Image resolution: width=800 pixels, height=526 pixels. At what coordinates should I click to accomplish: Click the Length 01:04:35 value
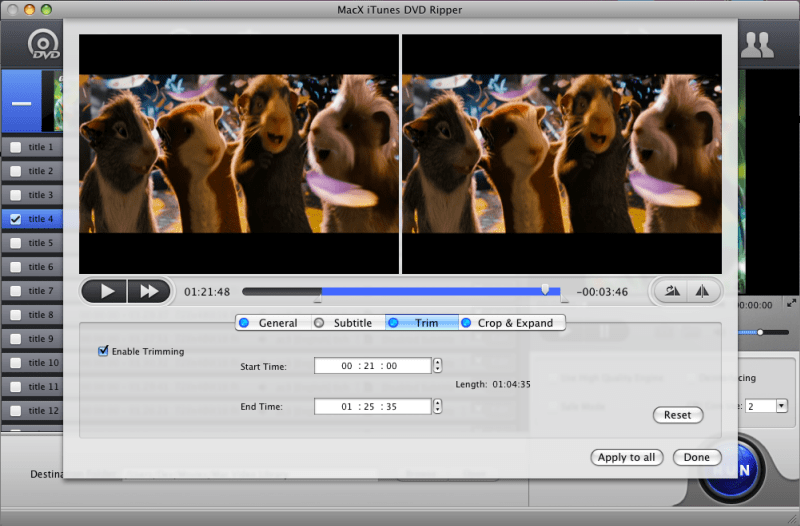[511, 384]
